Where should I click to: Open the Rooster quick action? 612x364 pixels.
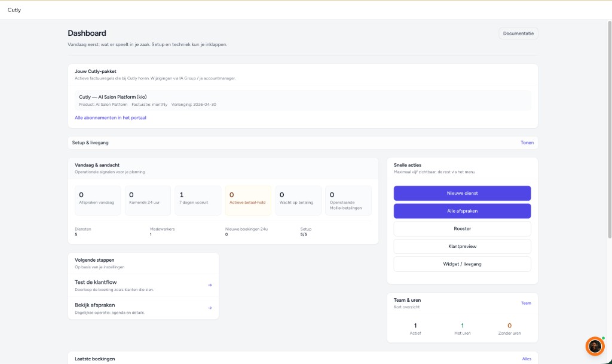[462, 228]
